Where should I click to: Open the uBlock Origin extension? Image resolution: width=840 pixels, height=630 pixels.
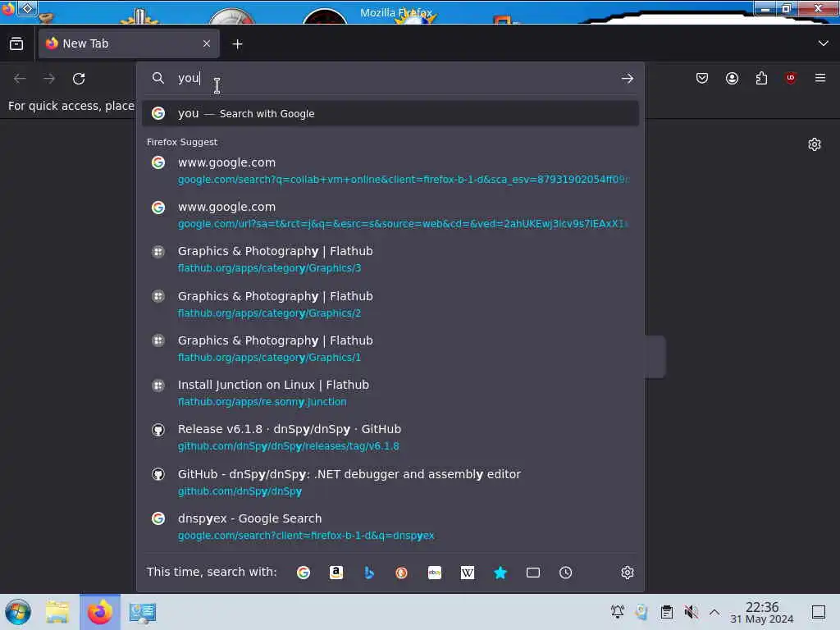pyautogui.click(x=791, y=78)
